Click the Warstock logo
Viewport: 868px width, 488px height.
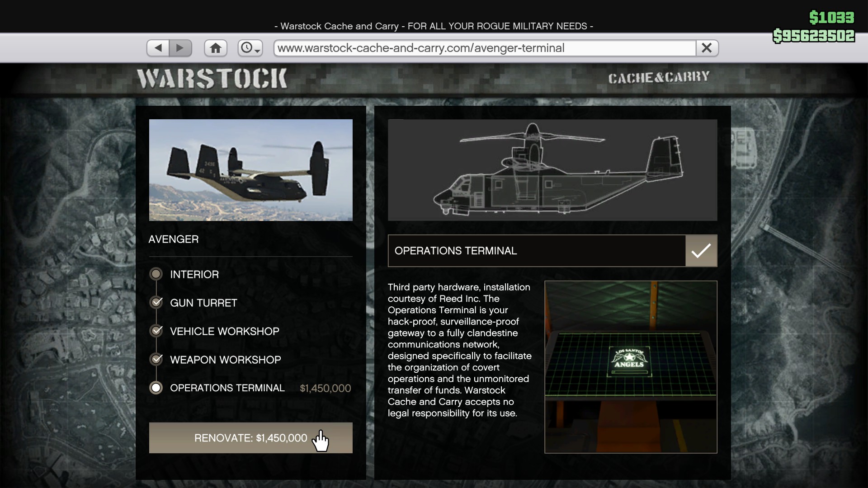(212, 79)
